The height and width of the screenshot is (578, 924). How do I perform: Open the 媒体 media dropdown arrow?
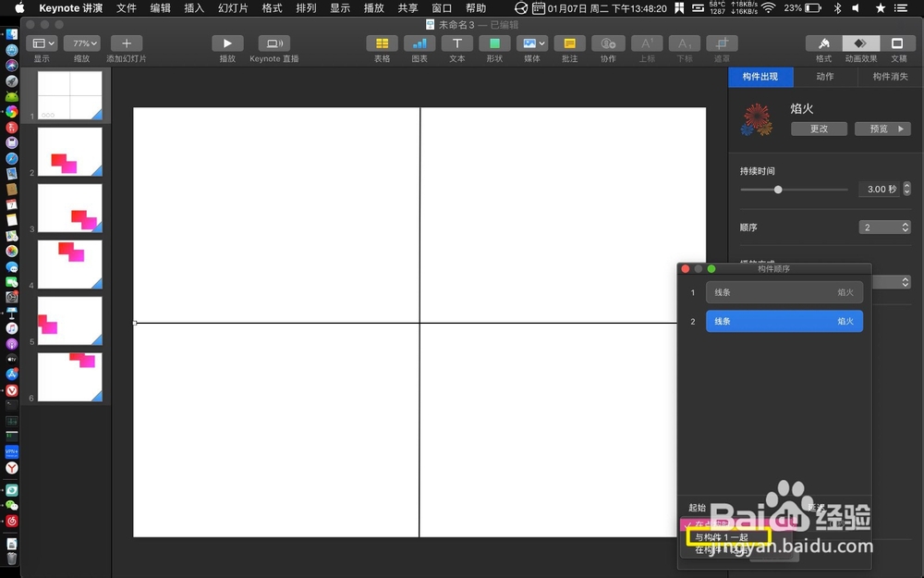point(541,43)
